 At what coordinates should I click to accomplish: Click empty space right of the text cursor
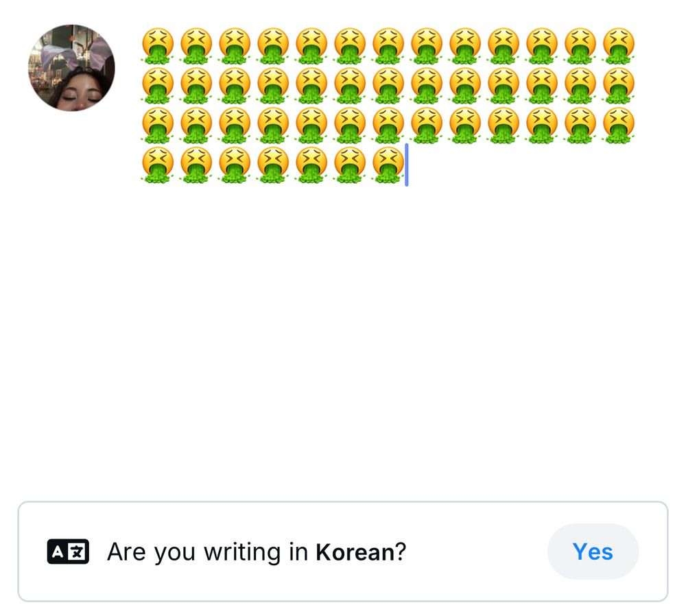click(521, 165)
